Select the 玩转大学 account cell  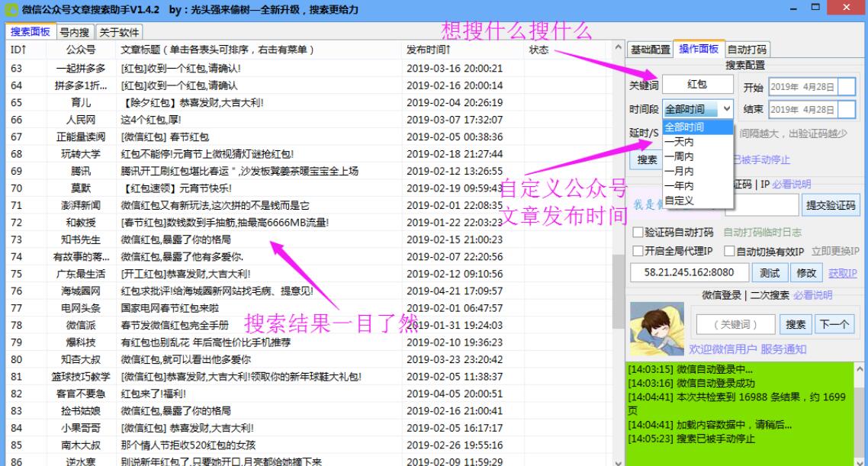(x=81, y=154)
